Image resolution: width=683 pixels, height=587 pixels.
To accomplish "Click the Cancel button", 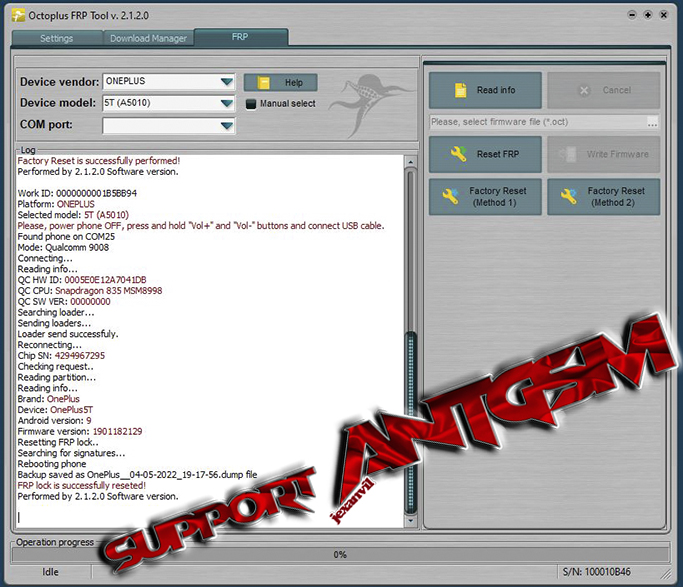I will point(604,90).
